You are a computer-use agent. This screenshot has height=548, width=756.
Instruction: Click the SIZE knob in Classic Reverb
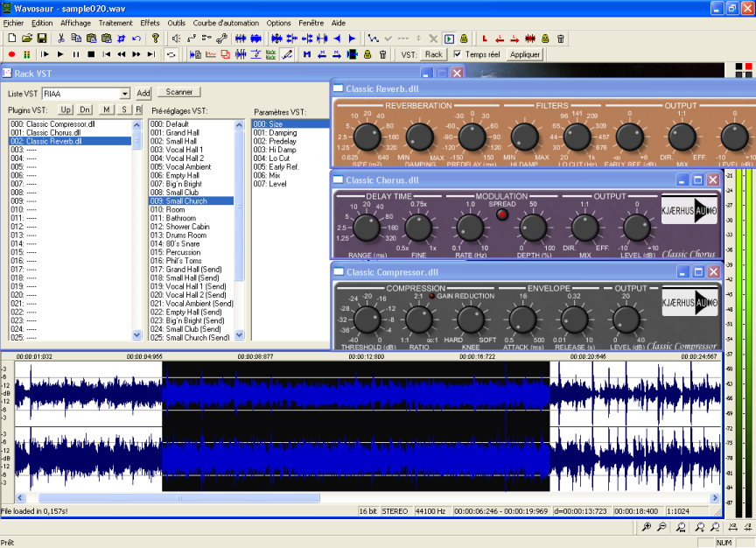point(367,137)
